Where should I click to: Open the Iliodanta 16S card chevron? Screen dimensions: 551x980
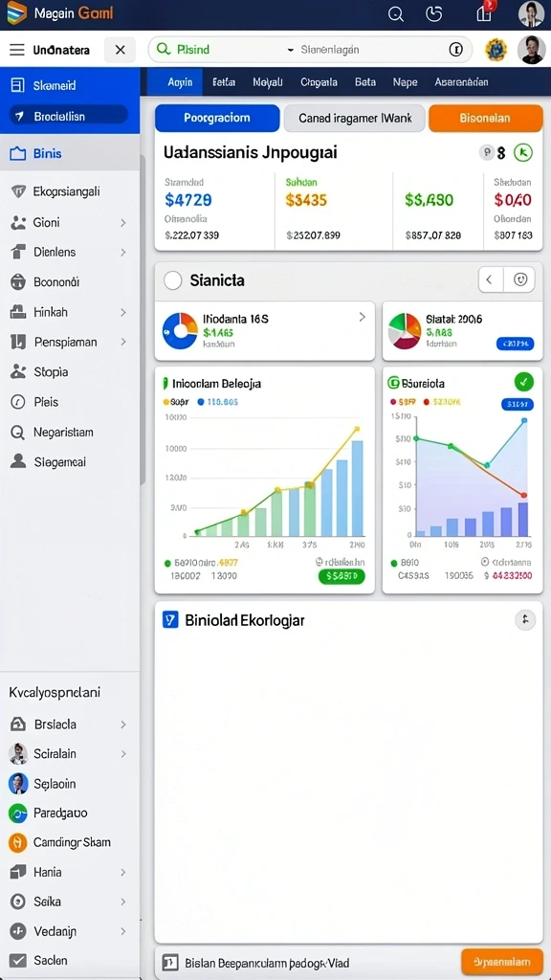362,318
